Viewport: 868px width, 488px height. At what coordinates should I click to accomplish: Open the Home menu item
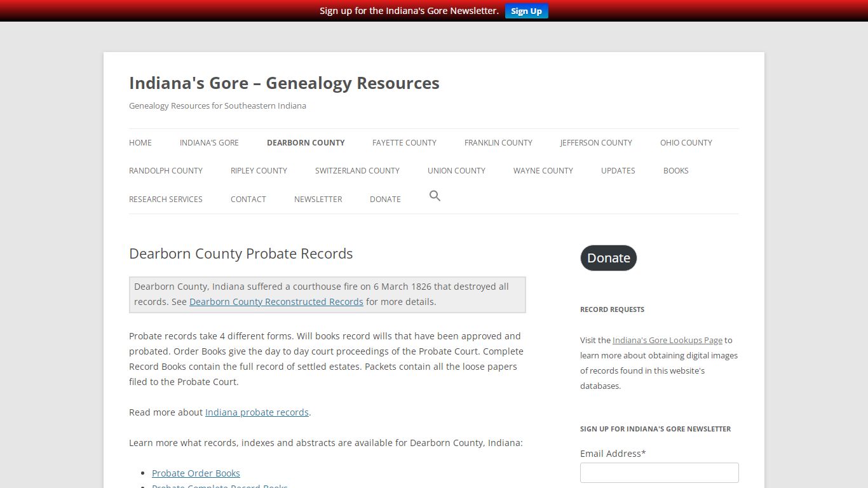140,143
